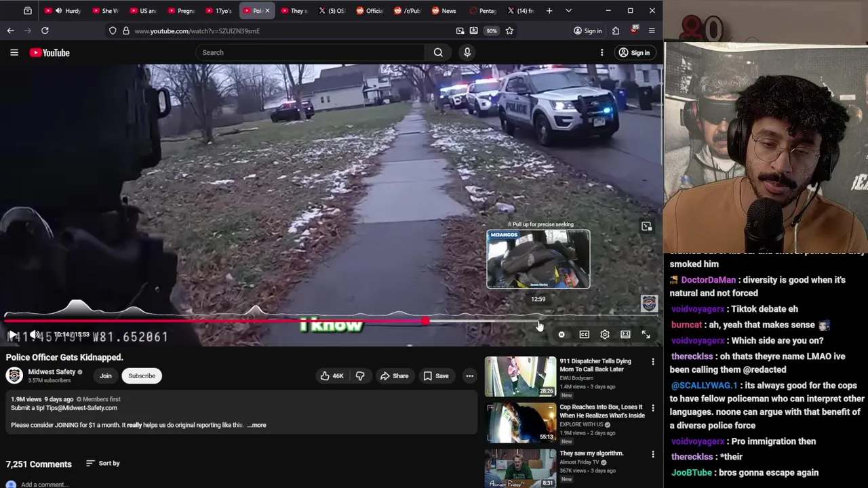The height and width of the screenshot is (488, 868).
Task: Expand description with ...more
Action: click(x=257, y=425)
